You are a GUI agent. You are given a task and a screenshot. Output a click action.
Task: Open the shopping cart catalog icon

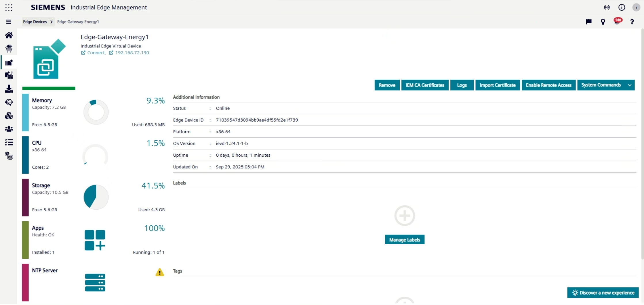pyautogui.click(x=9, y=48)
